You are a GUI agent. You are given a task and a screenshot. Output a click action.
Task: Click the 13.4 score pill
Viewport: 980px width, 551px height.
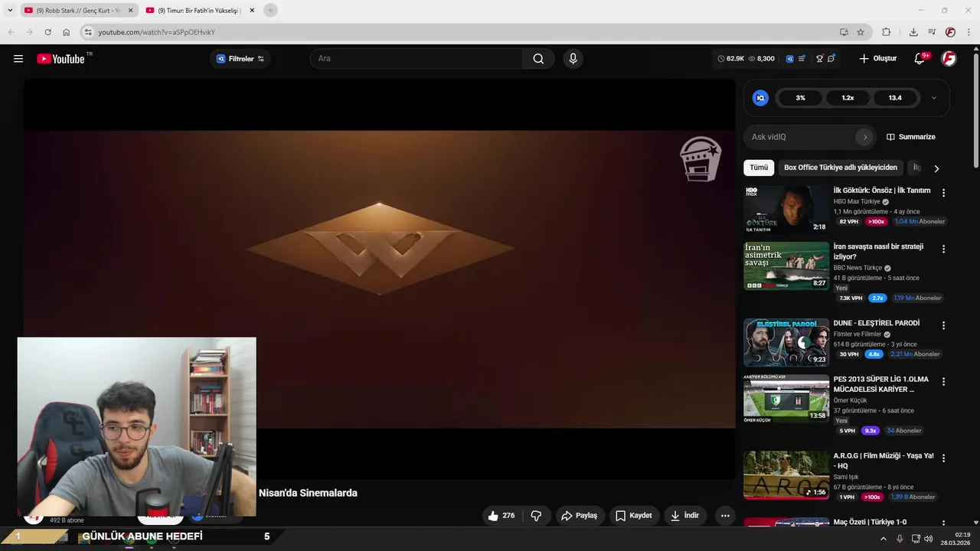point(895,98)
